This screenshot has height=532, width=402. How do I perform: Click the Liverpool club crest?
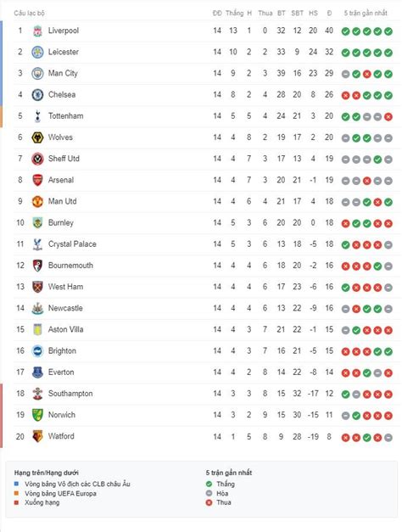coord(37,31)
